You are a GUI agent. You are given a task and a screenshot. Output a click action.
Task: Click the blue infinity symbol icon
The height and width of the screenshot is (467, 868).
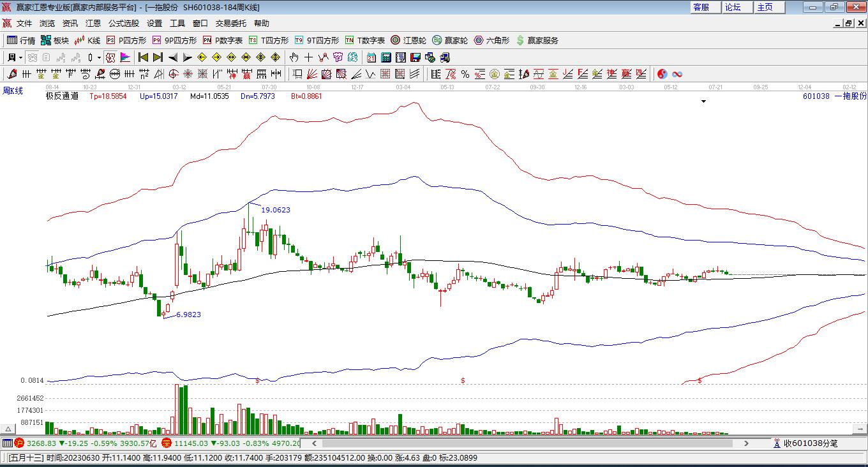[x=677, y=74]
